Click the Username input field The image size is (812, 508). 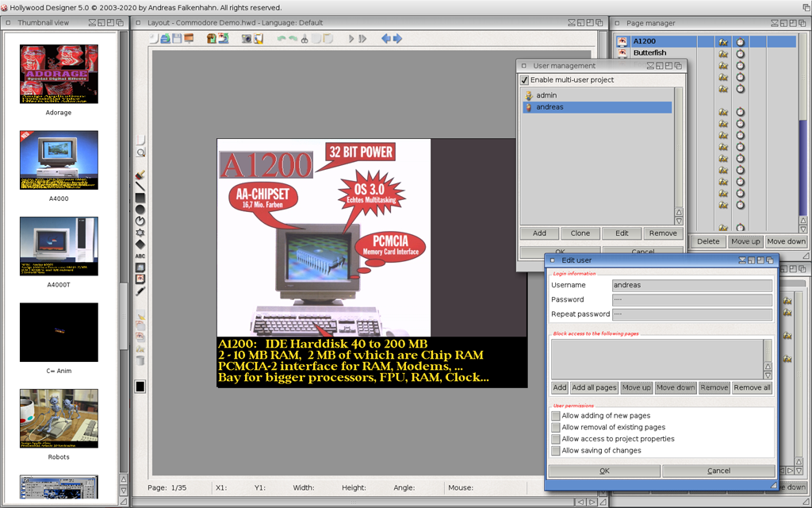coord(691,285)
